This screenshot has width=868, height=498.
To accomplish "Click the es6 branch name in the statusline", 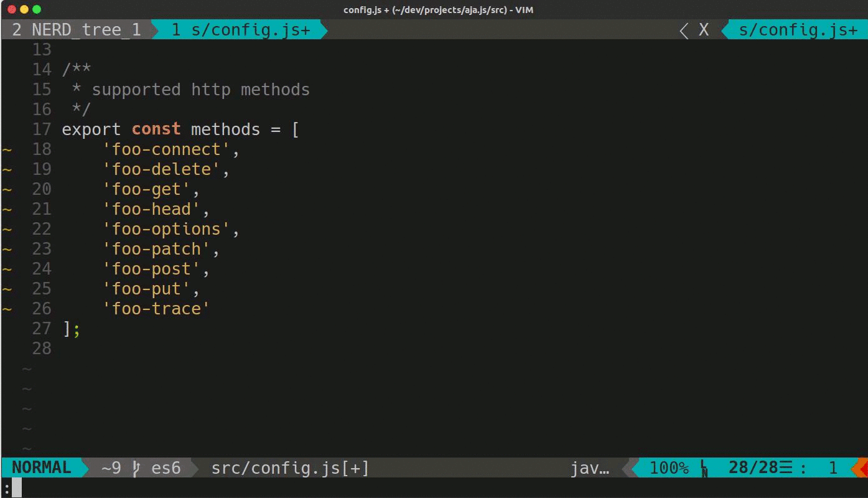I will click(166, 468).
